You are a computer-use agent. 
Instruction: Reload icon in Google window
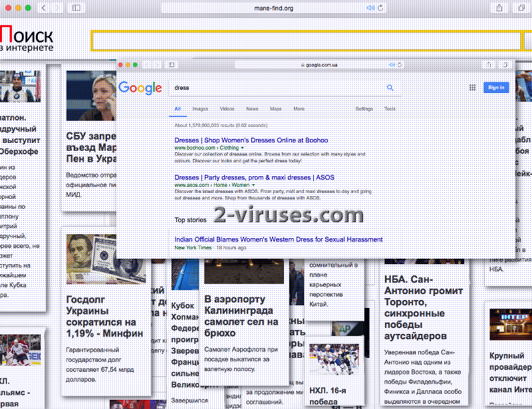tap(400, 65)
